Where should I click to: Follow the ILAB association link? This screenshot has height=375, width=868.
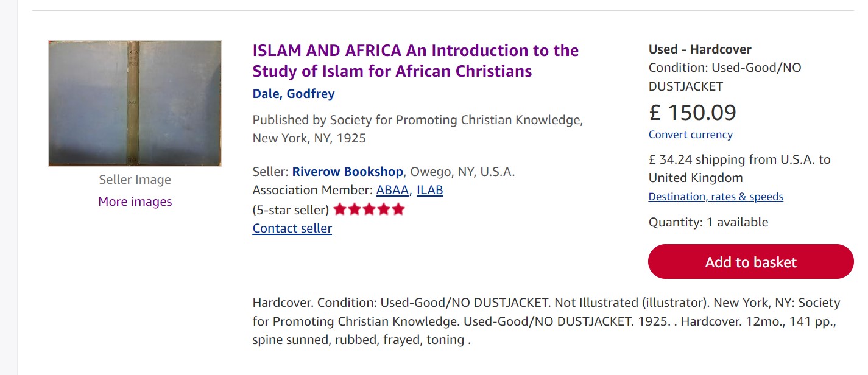pyautogui.click(x=429, y=190)
